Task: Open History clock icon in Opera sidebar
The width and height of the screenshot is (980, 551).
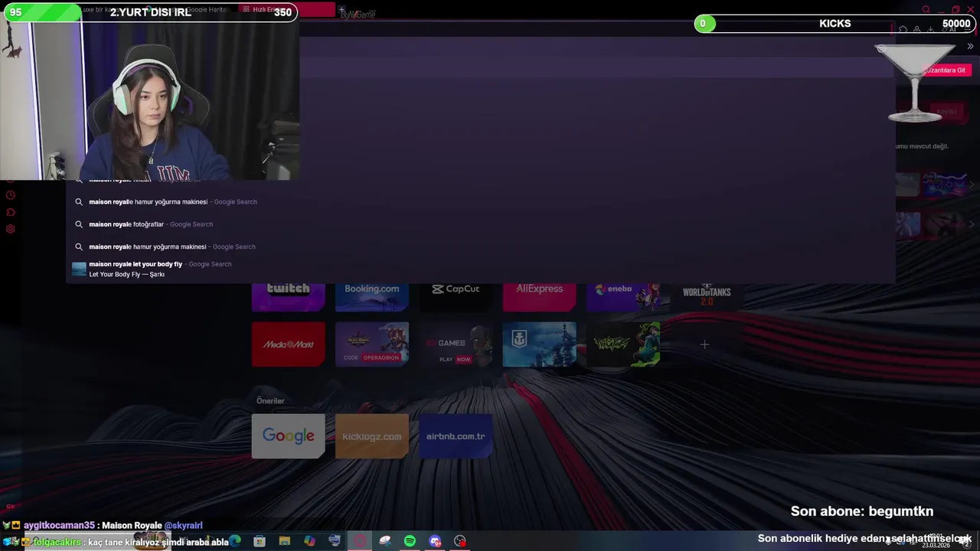Action: [x=10, y=195]
